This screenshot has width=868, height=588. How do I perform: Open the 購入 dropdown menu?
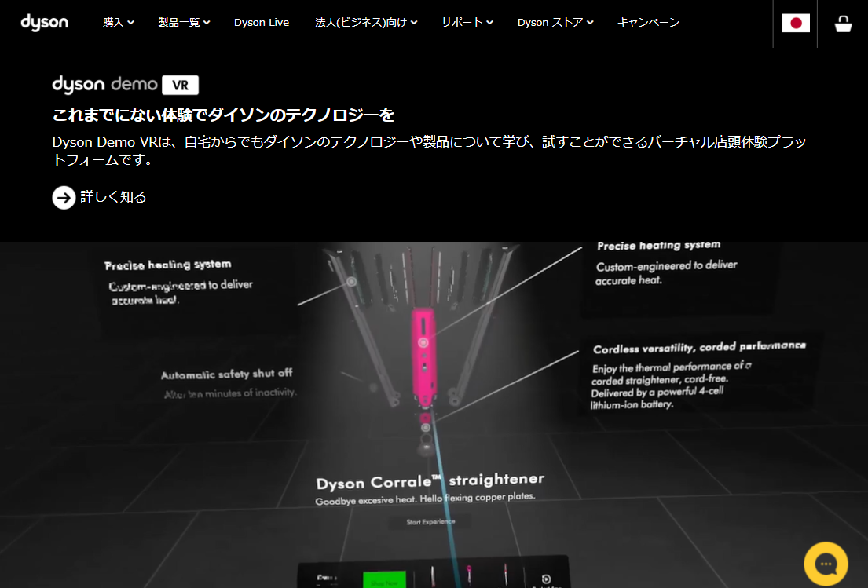click(119, 23)
